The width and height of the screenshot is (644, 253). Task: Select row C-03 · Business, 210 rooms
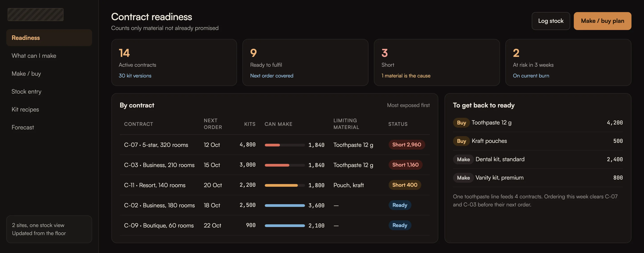275,165
